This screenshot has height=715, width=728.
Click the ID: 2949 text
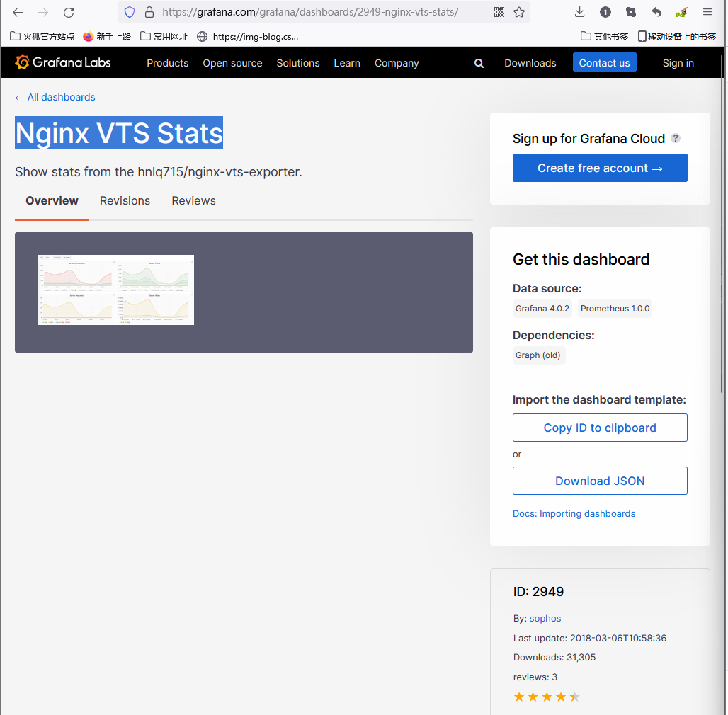coord(538,592)
